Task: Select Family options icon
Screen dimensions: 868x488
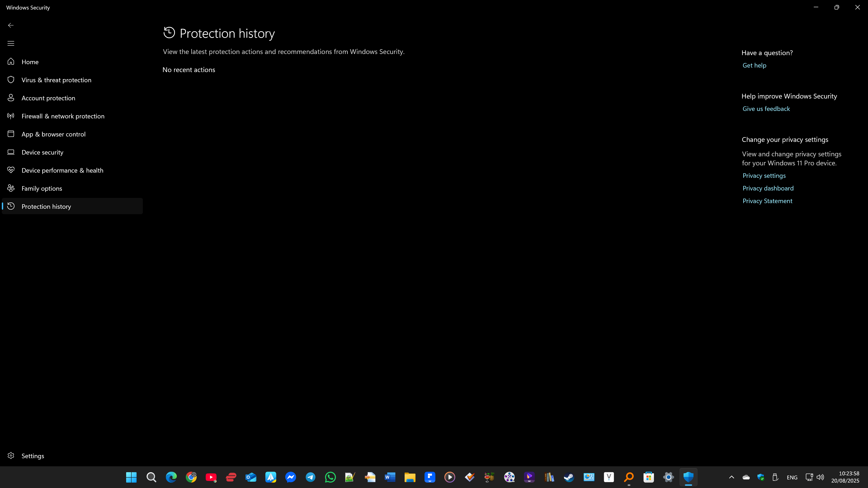Action: tap(11, 188)
